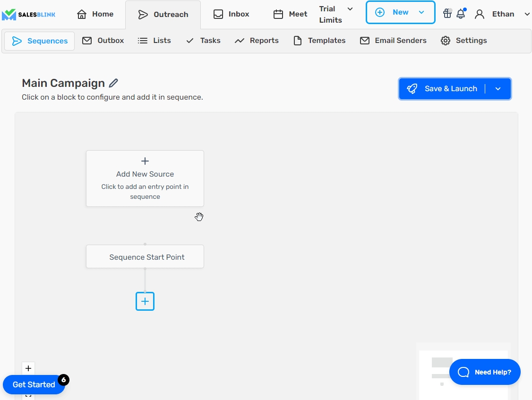Zoom in canvas with plus control
This screenshot has height=400, width=532.
[x=28, y=368]
